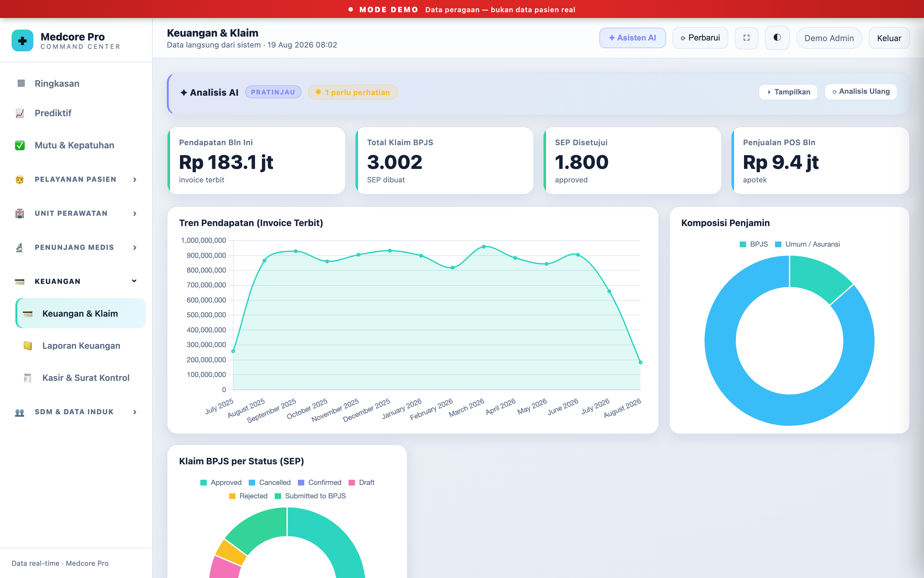
Task: Expand the Unit Perawatan section chevron
Action: pos(135,214)
